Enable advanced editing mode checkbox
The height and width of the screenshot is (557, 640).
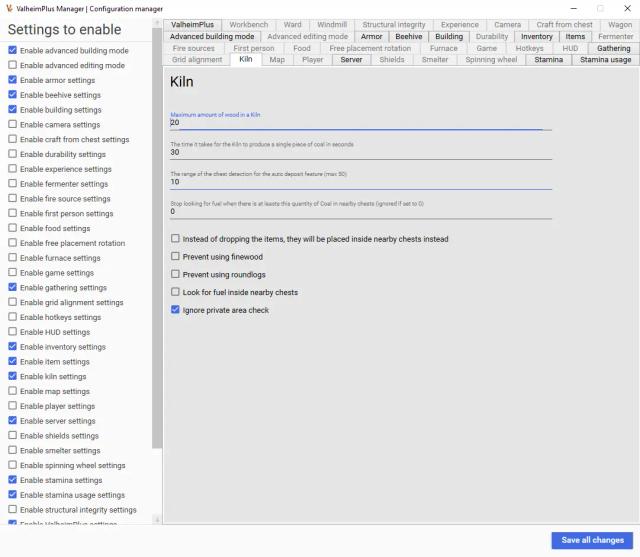[13, 65]
